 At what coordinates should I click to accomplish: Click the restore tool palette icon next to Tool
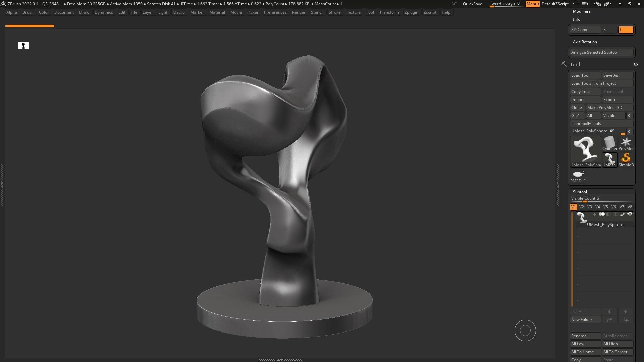[x=636, y=64]
